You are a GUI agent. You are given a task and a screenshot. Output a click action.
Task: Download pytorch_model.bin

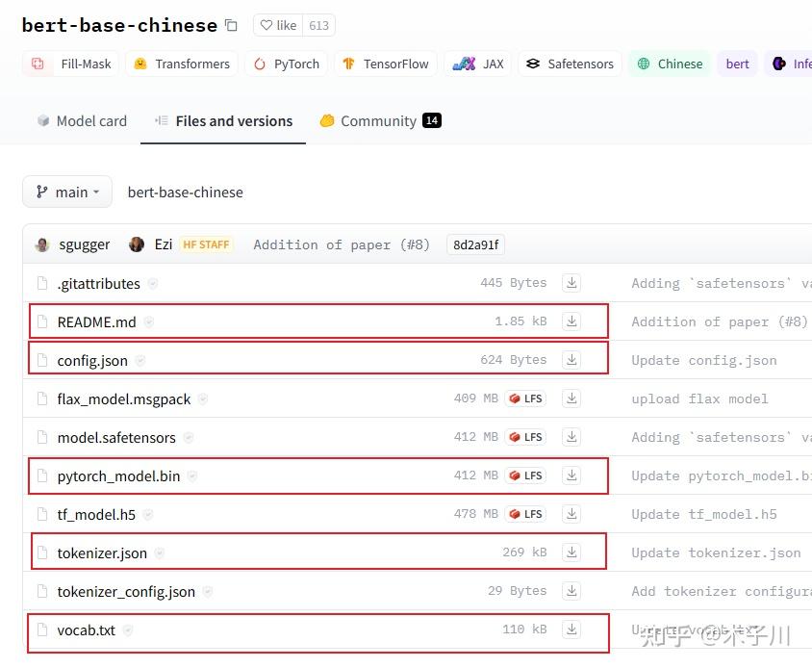tap(571, 475)
